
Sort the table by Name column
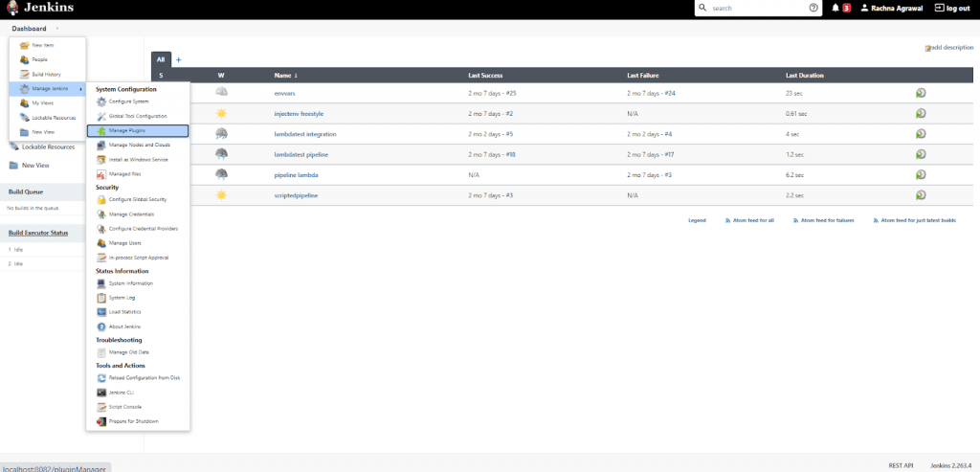point(285,76)
